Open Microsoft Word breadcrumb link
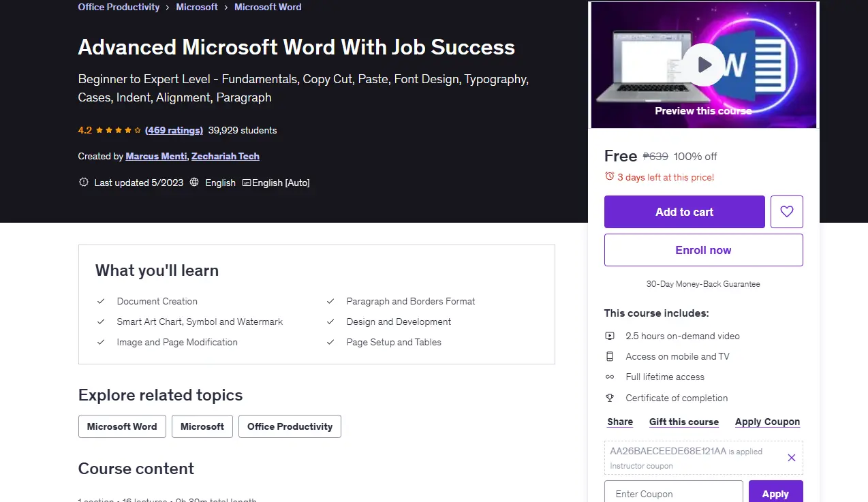868x502 pixels. coord(268,7)
